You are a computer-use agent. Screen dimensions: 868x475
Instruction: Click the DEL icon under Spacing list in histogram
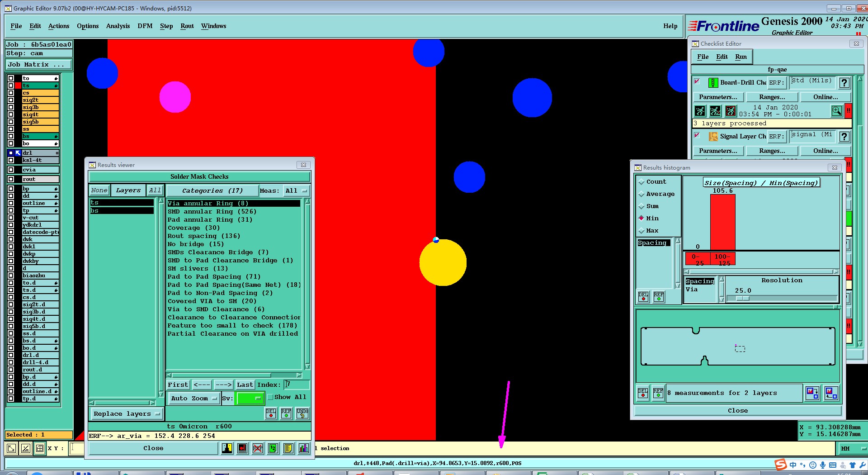coord(643,297)
